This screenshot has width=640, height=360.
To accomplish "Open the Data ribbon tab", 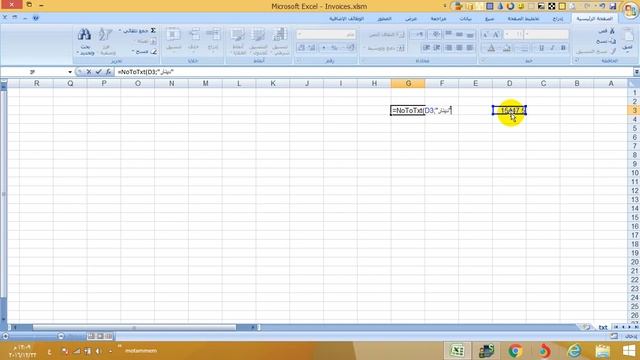I will [465, 19].
